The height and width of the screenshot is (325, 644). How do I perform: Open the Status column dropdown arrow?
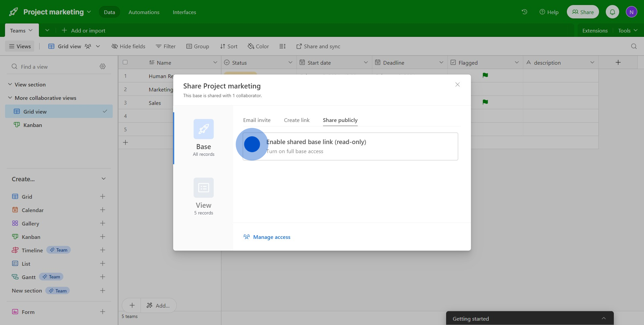[x=290, y=63]
